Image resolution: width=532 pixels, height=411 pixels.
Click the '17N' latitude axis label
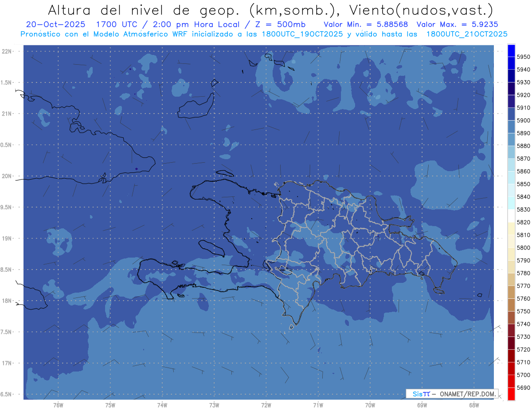[x=7, y=363]
